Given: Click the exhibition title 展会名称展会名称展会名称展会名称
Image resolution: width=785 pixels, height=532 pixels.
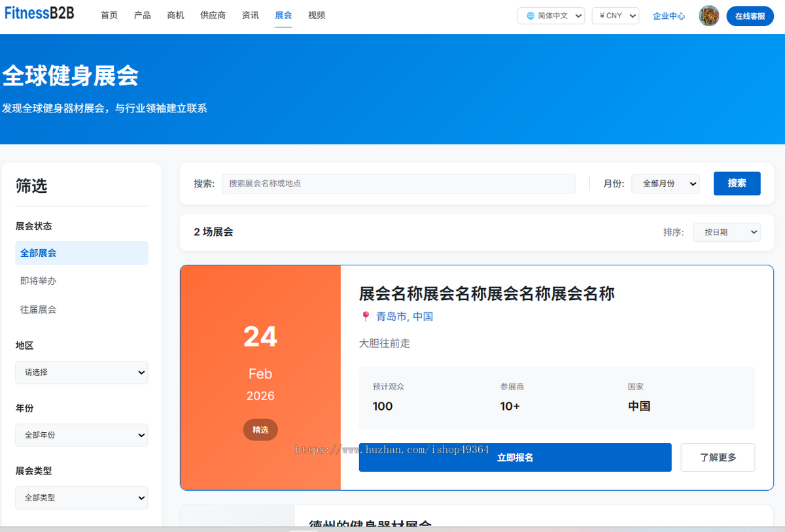Looking at the screenshot, I should [487, 293].
